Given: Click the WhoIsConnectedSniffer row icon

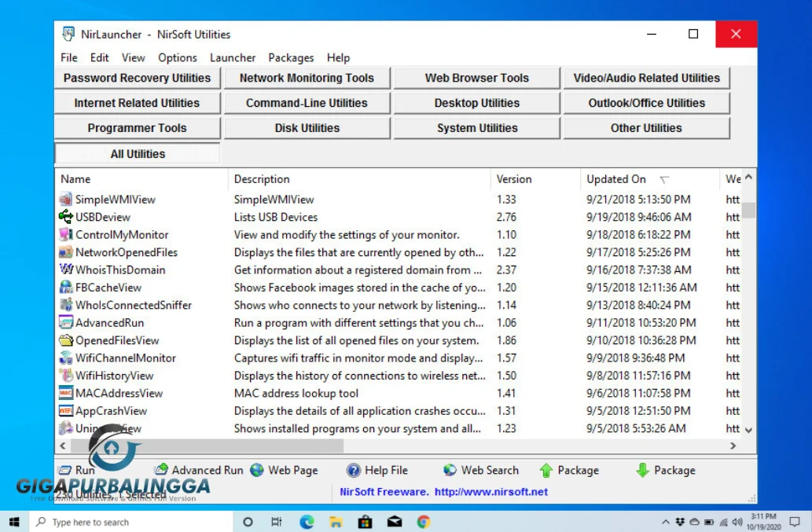Looking at the screenshot, I should coord(66,305).
